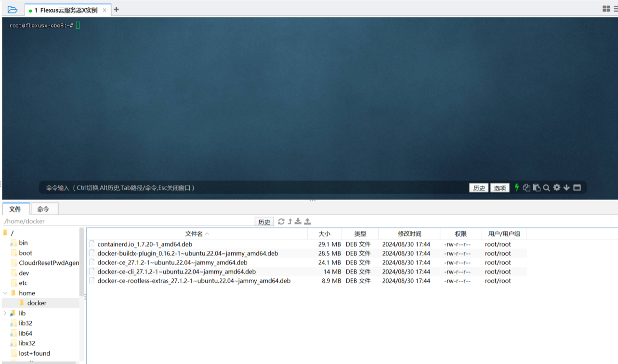Click root/root cell of containerd.io row
The width and height of the screenshot is (618, 364).
click(498, 244)
